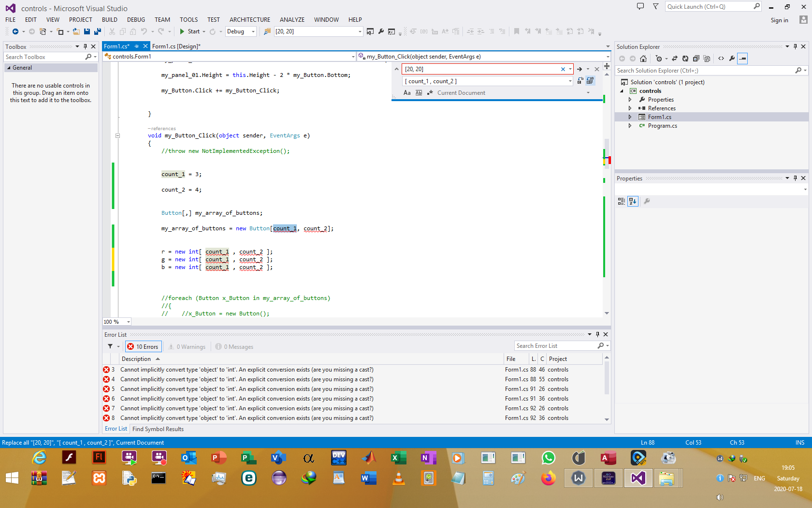Click Replace All icon in find panel
Viewport: 812px width, 508px height.
pyautogui.click(x=590, y=81)
